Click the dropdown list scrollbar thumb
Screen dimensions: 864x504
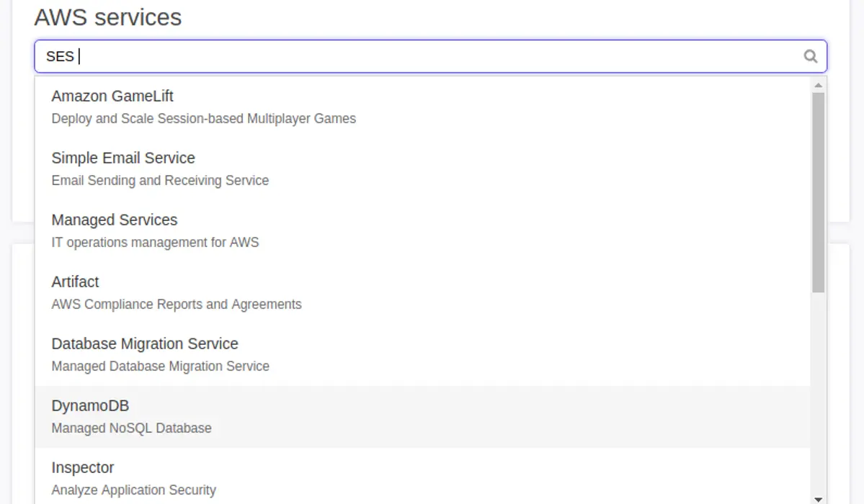[819, 192]
